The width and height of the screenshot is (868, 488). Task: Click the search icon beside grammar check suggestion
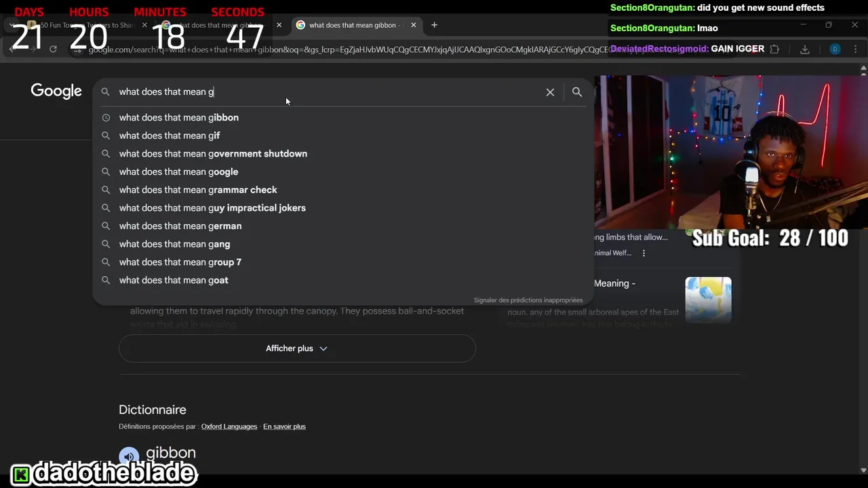pos(106,190)
